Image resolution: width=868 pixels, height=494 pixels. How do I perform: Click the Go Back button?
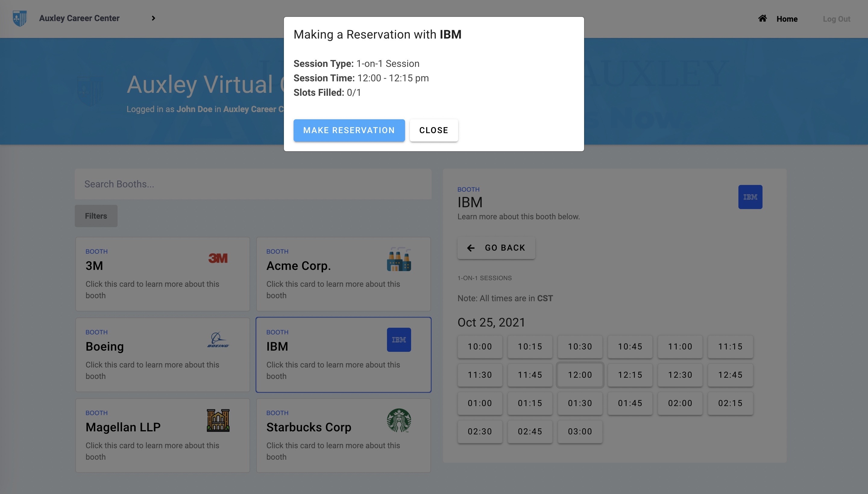496,248
